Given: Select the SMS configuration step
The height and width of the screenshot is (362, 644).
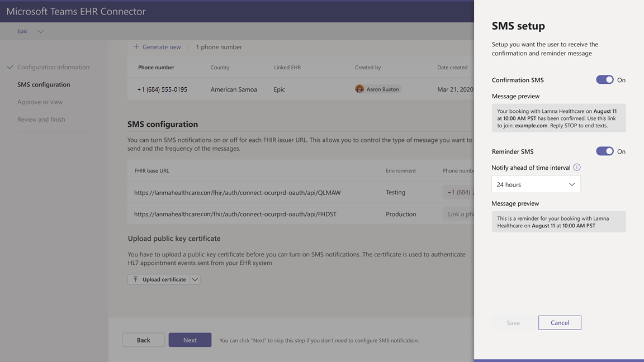Looking at the screenshot, I should [44, 84].
